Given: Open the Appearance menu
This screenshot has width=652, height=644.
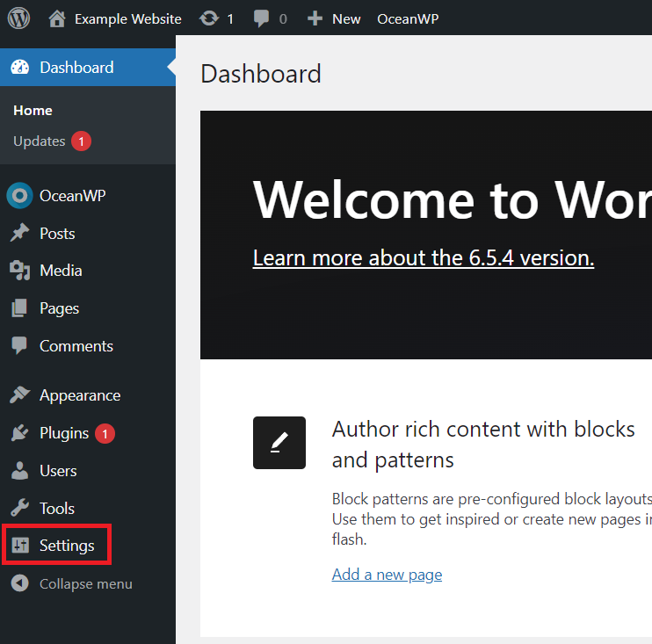Looking at the screenshot, I should point(80,395).
